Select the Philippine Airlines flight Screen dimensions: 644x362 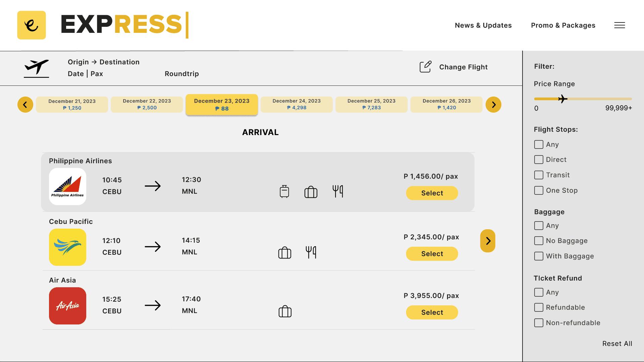(x=432, y=193)
